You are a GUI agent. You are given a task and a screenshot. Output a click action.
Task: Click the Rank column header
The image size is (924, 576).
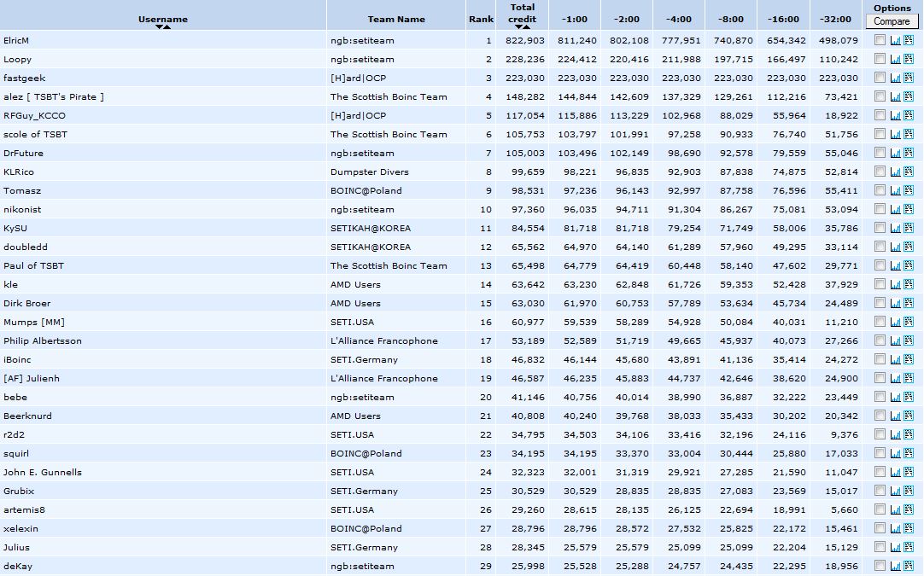pos(481,19)
